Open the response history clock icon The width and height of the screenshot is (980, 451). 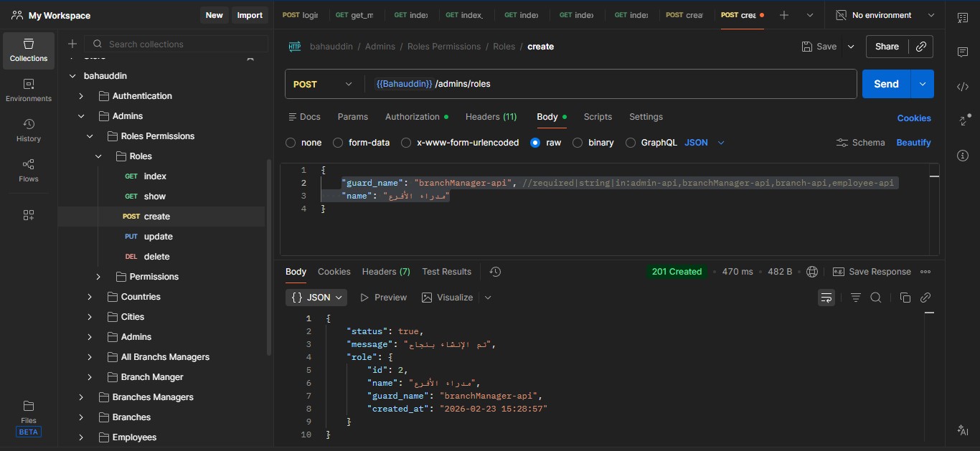[495, 272]
